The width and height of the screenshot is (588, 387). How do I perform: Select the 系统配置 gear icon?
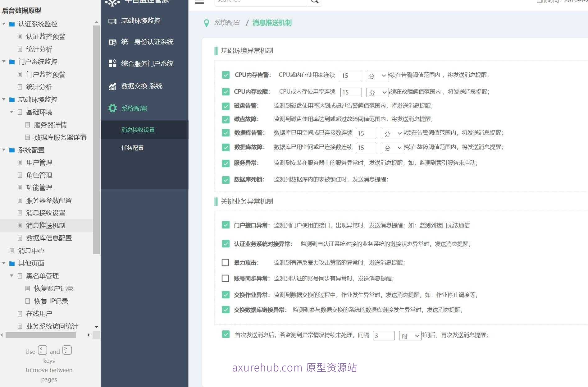click(x=112, y=108)
